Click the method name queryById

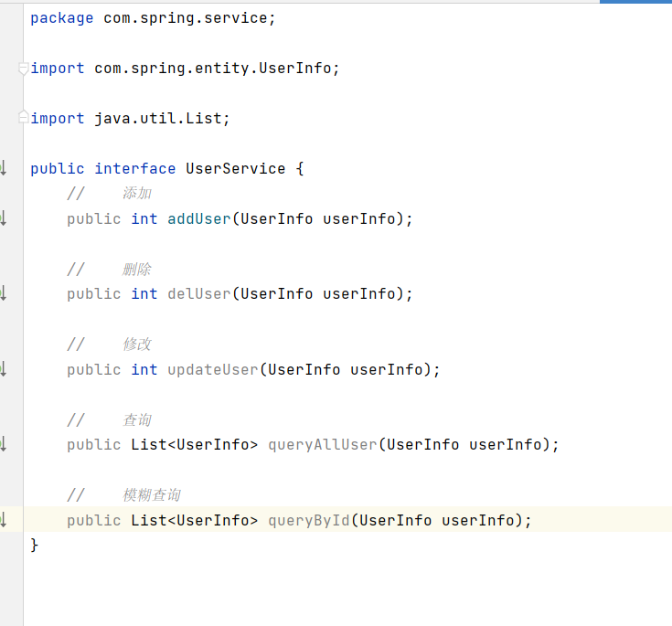click(309, 520)
